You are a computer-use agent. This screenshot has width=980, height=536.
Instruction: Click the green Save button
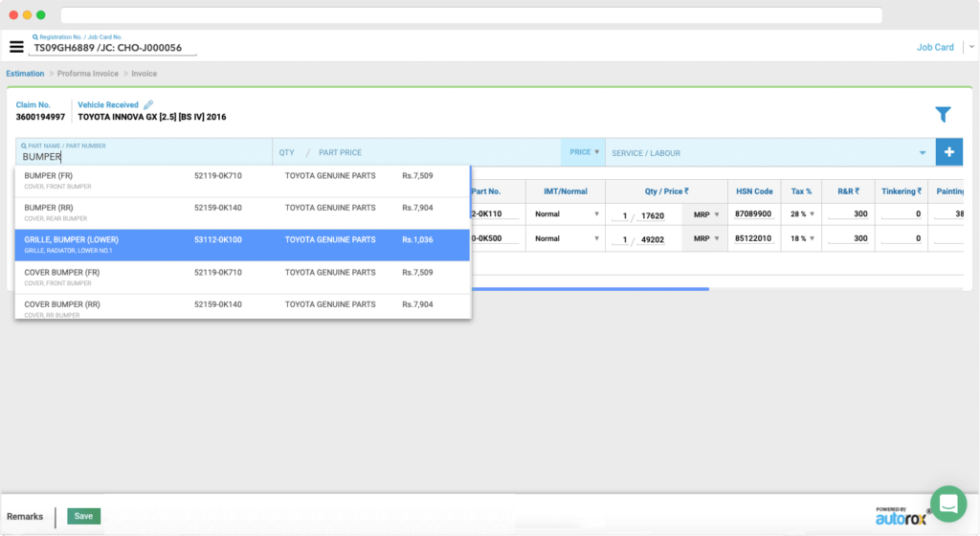83,516
